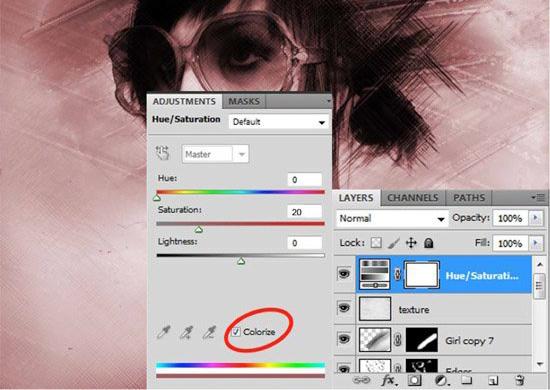
Task: Delete layer with the trash icon
Action: click(520, 380)
